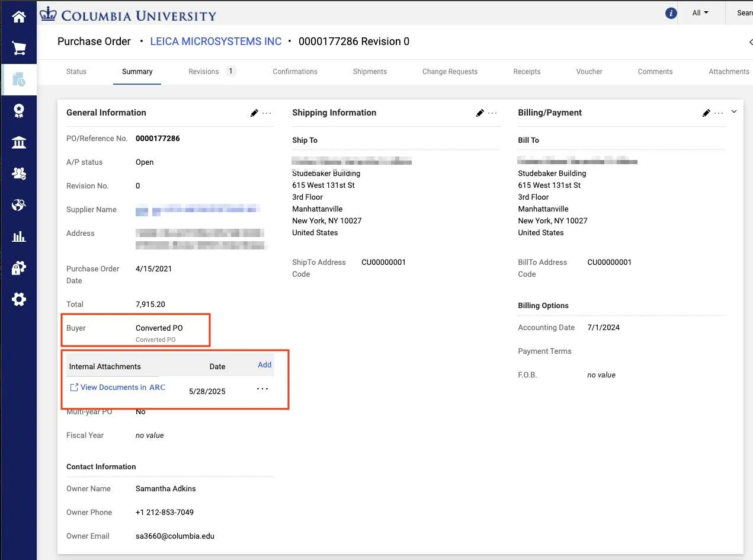
Task: Switch to the Status tab
Action: pyautogui.click(x=76, y=72)
